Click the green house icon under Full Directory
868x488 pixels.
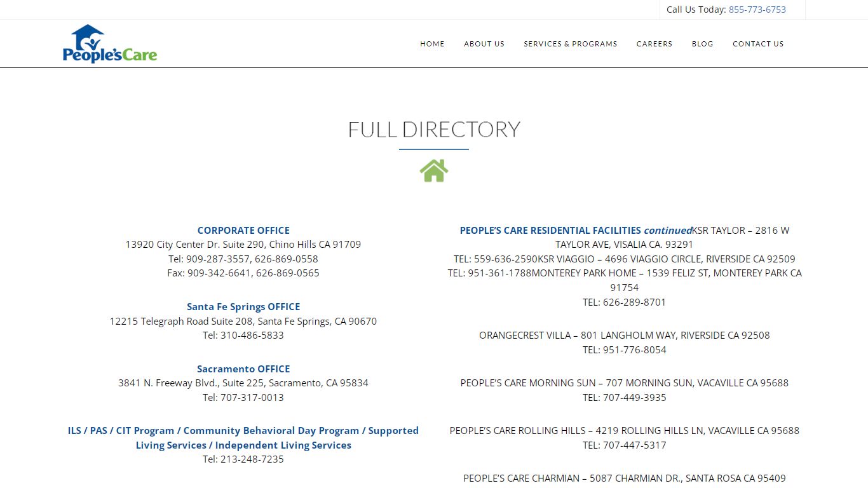[434, 170]
